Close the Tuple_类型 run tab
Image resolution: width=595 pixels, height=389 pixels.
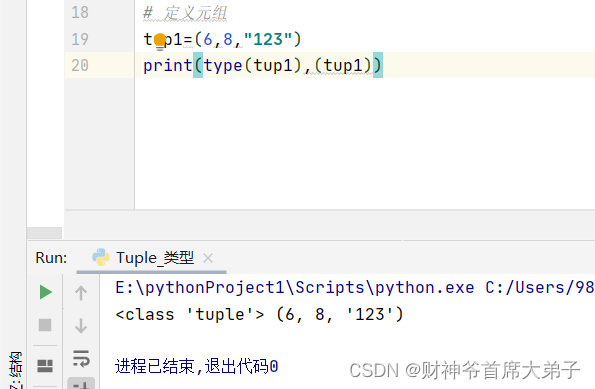208,258
